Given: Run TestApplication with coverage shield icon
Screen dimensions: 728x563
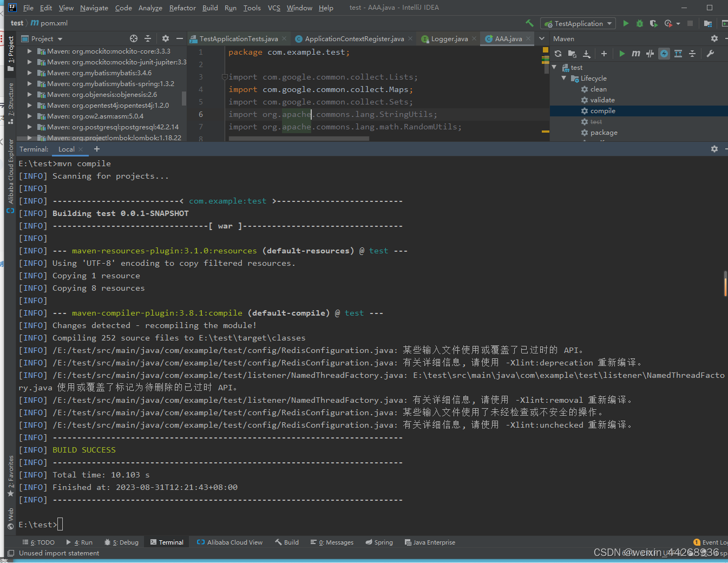Looking at the screenshot, I should click(653, 23).
